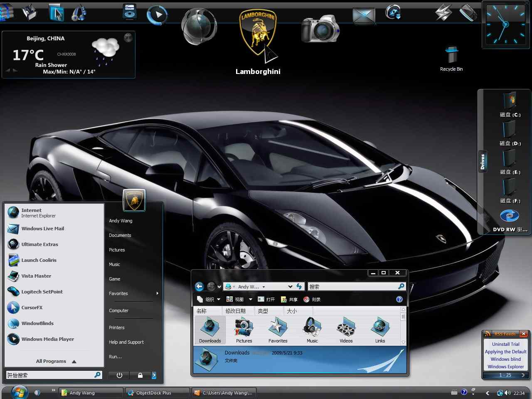Open Computer in Start menu
The image size is (532, 399).
(x=118, y=310)
